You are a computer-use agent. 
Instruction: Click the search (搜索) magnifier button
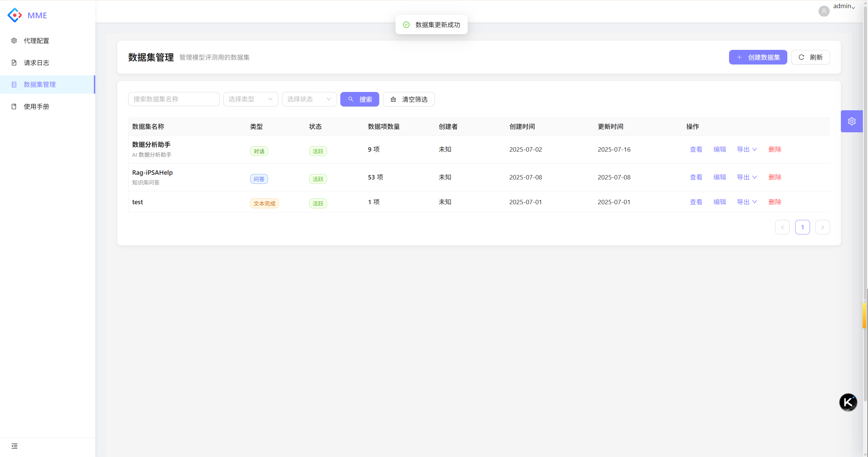click(359, 99)
